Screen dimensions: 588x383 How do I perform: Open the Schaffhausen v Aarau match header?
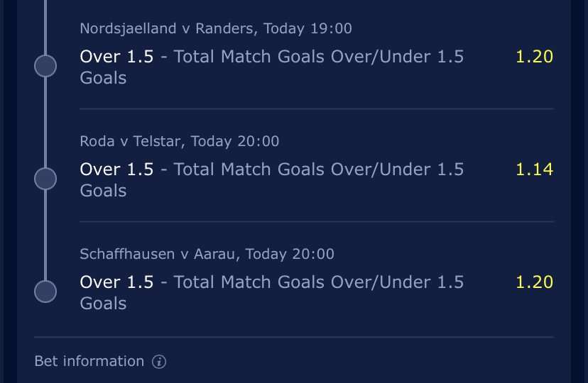click(207, 254)
